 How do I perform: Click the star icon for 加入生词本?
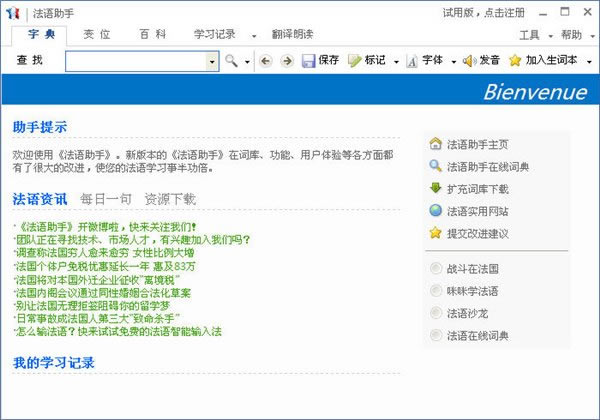click(x=515, y=60)
